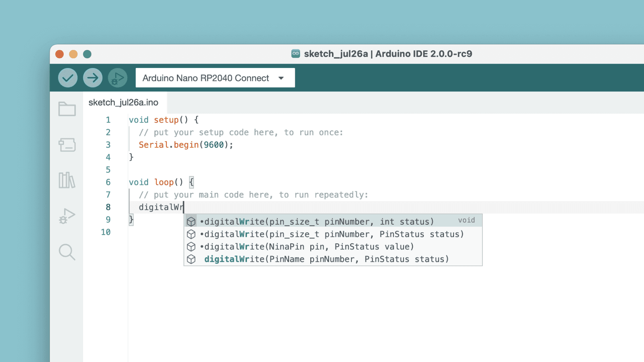Click the Verify checkmark button
The image size is (644, 362).
point(68,78)
